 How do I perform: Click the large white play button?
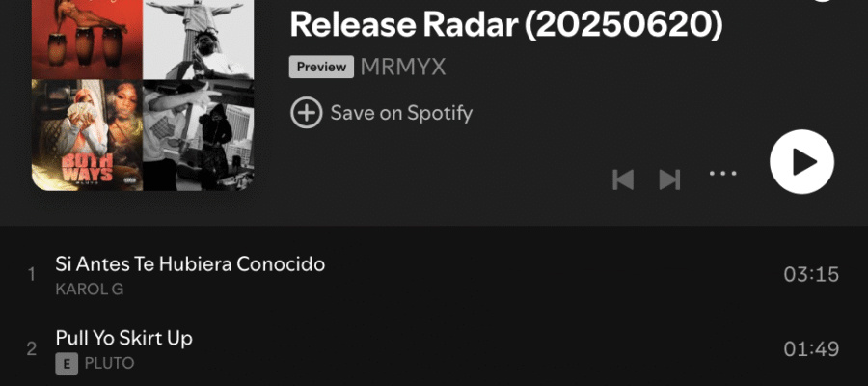coord(801,162)
